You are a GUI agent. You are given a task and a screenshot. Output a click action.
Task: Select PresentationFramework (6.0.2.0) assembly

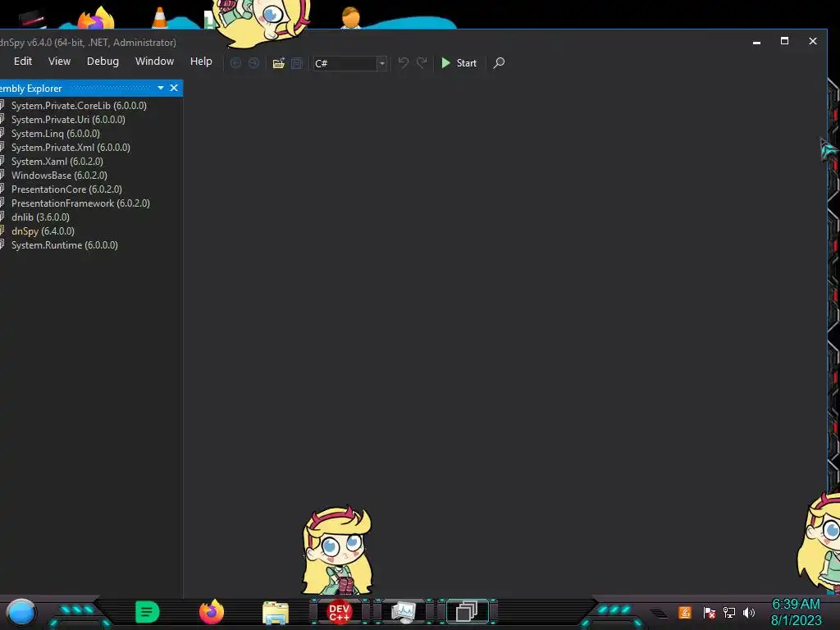80,203
